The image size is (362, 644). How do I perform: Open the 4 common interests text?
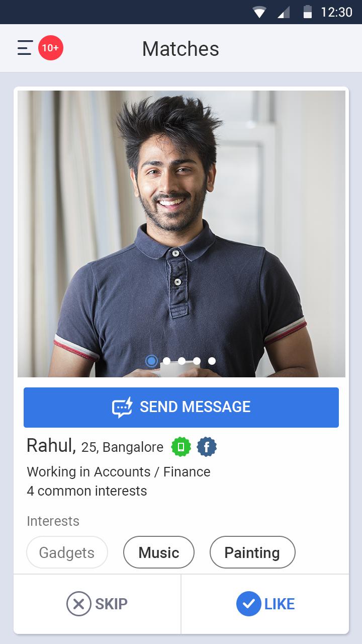point(87,491)
